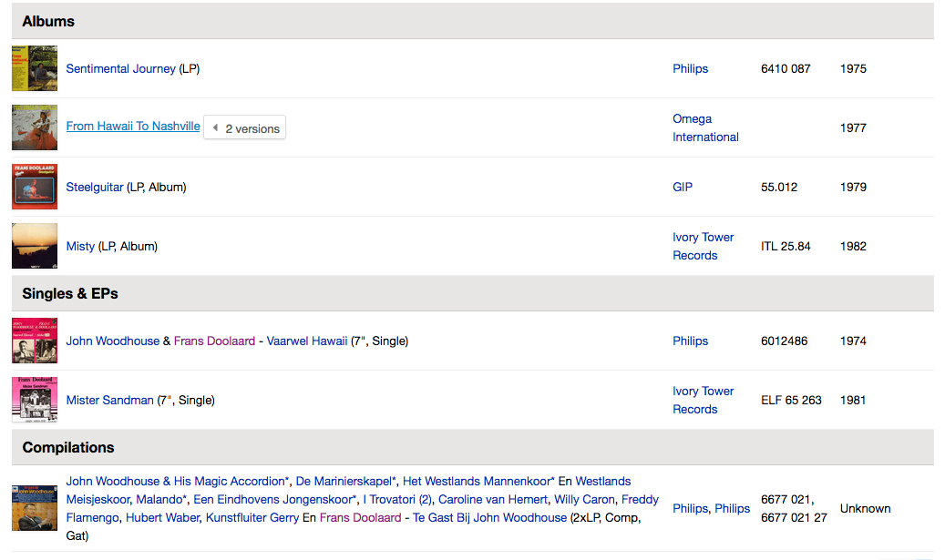Screen dimensions: 945x560
Task: Open the Steelguitar cover thumbnail
Action: pyautogui.click(x=35, y=187)
